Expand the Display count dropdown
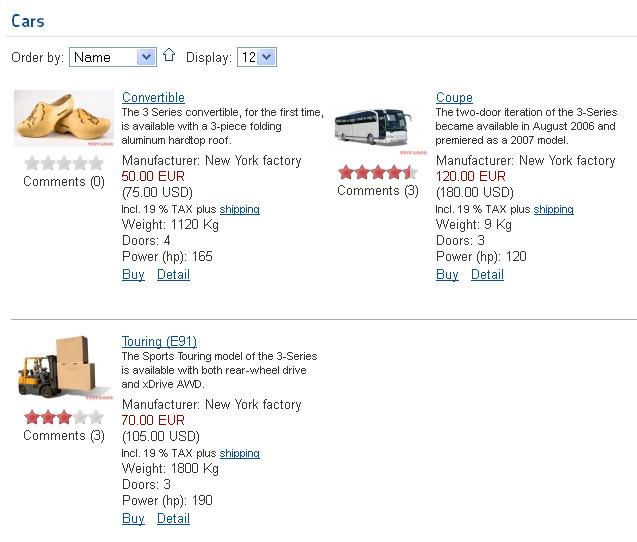The height and width of the screenshot is (542, 637). (x=256, y=57)
